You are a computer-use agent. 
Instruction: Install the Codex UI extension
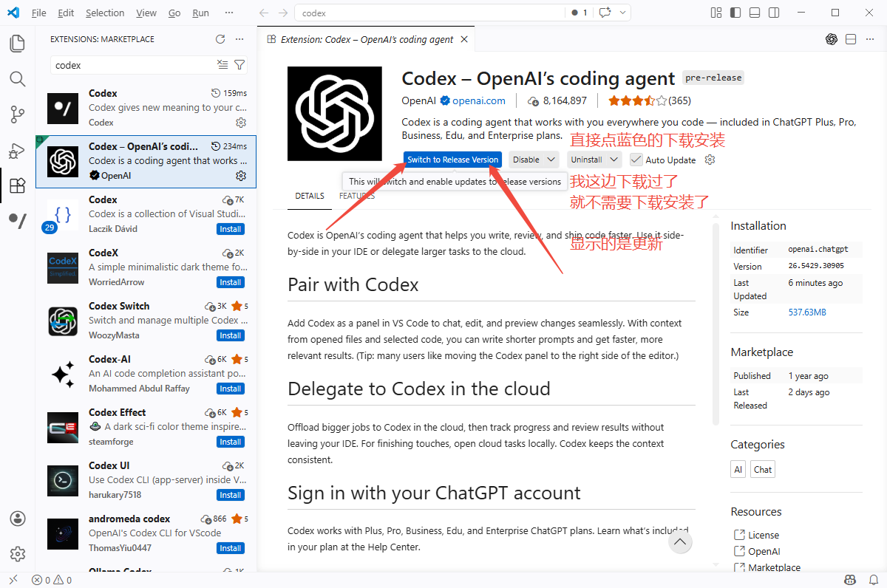[231, 495]
